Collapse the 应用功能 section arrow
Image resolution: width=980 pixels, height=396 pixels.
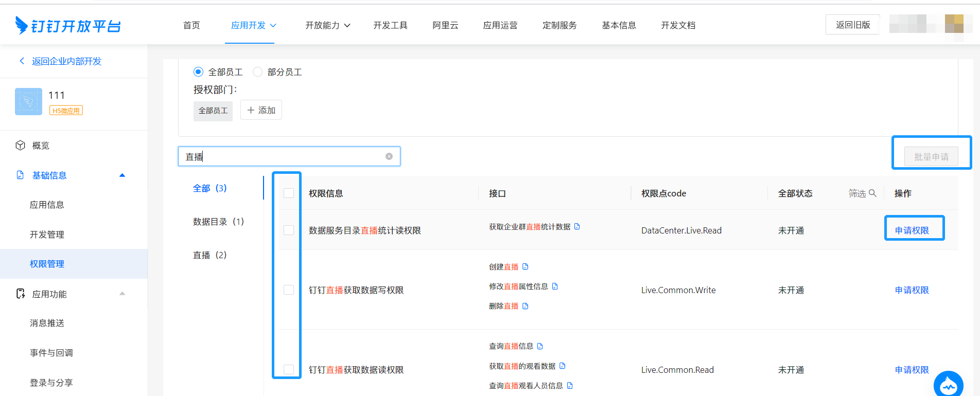coord(122,294)
